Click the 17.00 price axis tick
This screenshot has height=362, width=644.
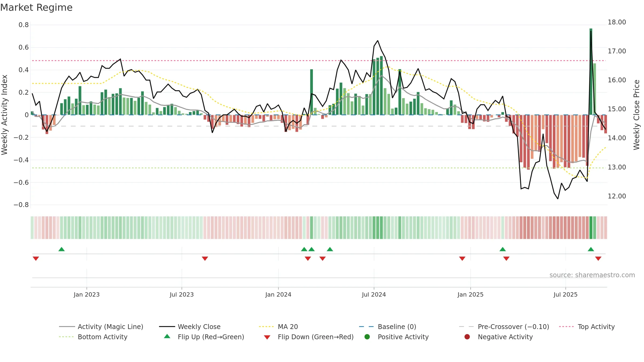617,51
